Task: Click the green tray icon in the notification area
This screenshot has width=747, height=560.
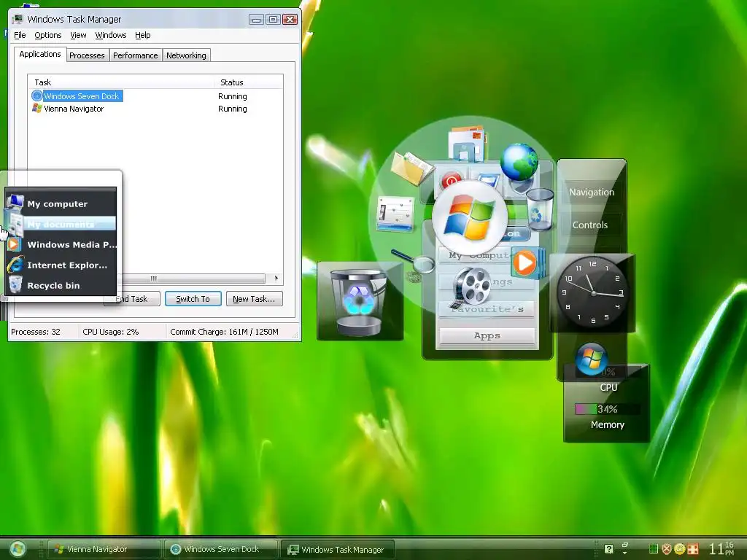Action: (653, 549)
